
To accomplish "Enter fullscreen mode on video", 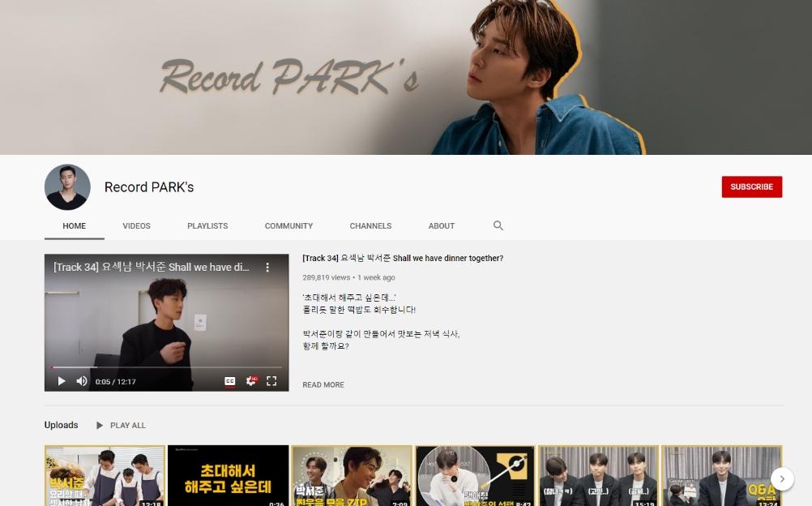I will [x=272, y=381].
